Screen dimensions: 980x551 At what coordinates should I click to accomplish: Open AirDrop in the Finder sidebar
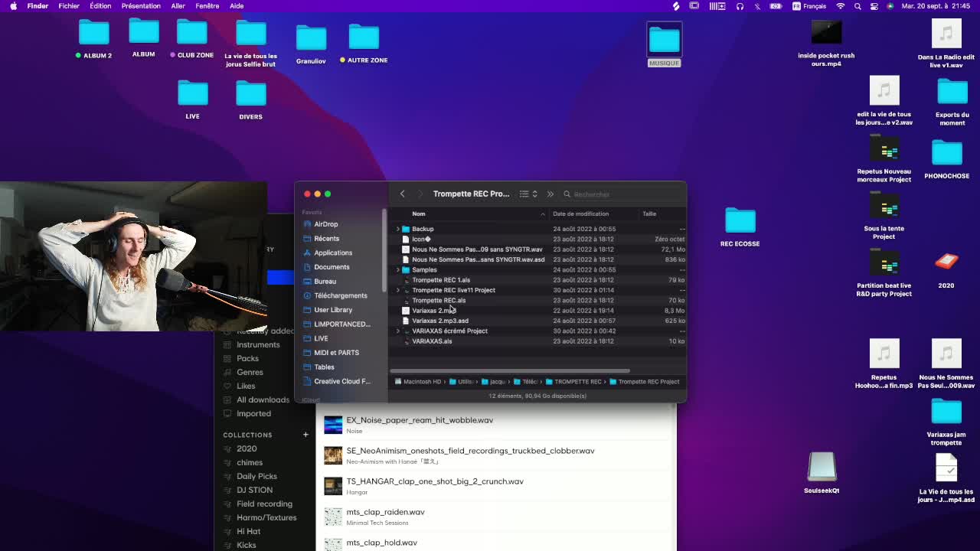pyautogui.click(x=325, y=224)
